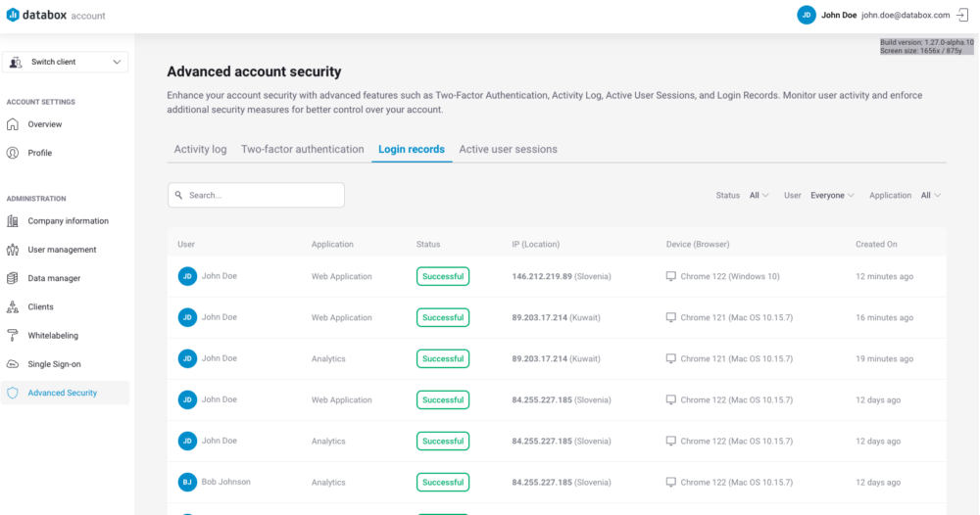Click the Created On column header

(876, 244)
